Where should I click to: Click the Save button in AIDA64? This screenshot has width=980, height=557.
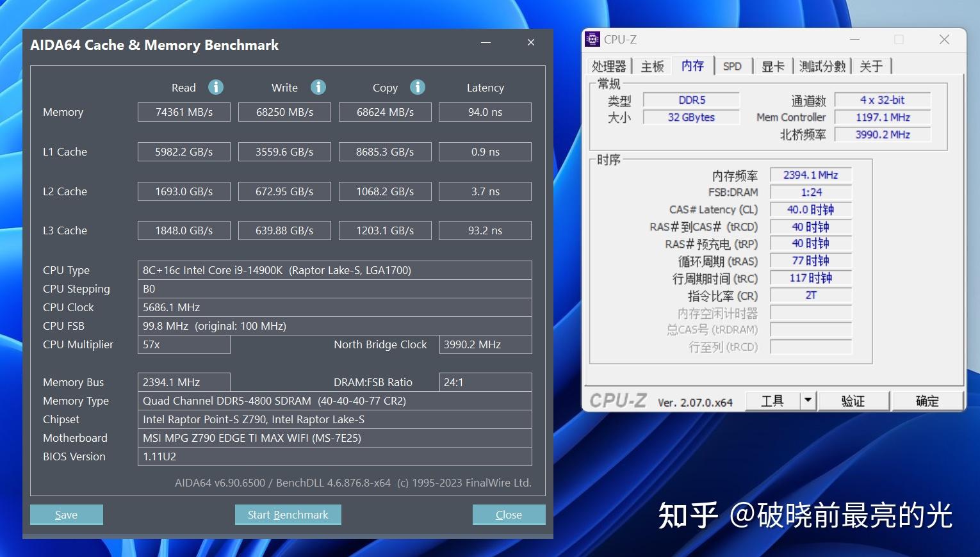[x=67, y=515]
